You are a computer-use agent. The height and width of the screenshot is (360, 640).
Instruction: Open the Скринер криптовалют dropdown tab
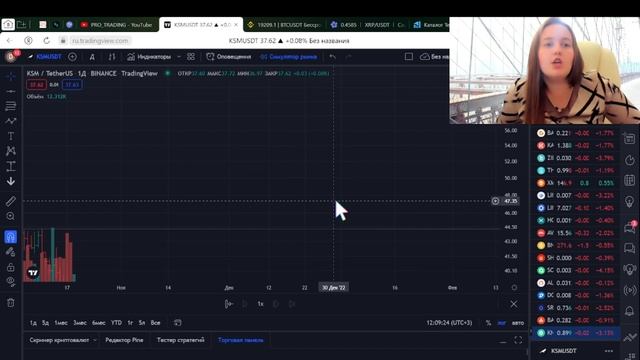(62, 340)
